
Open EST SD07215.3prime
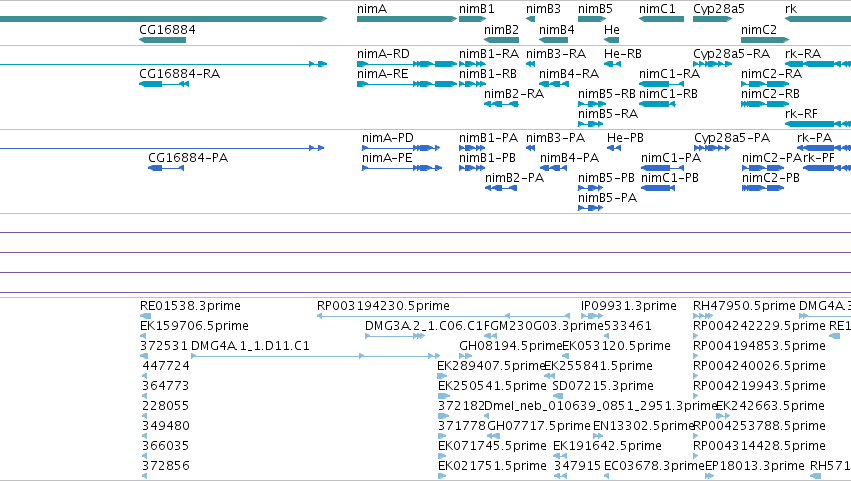tap(602, 386)
